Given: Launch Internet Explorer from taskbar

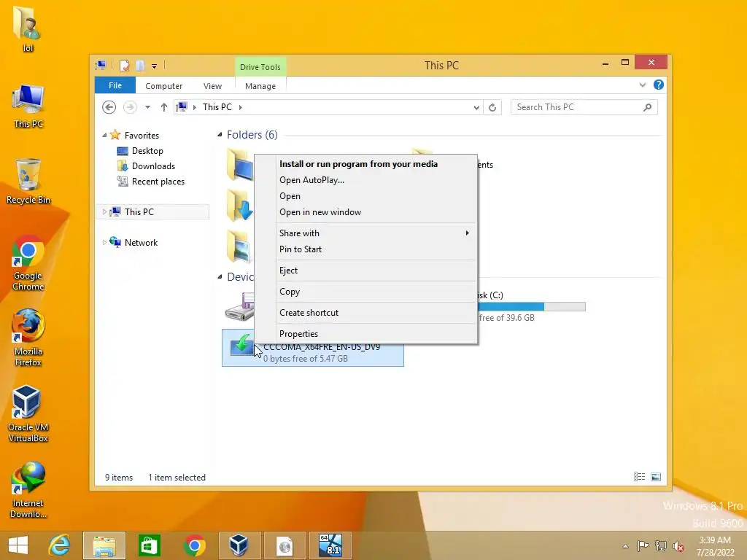Looking at the screenshot, I should [60, 545].
